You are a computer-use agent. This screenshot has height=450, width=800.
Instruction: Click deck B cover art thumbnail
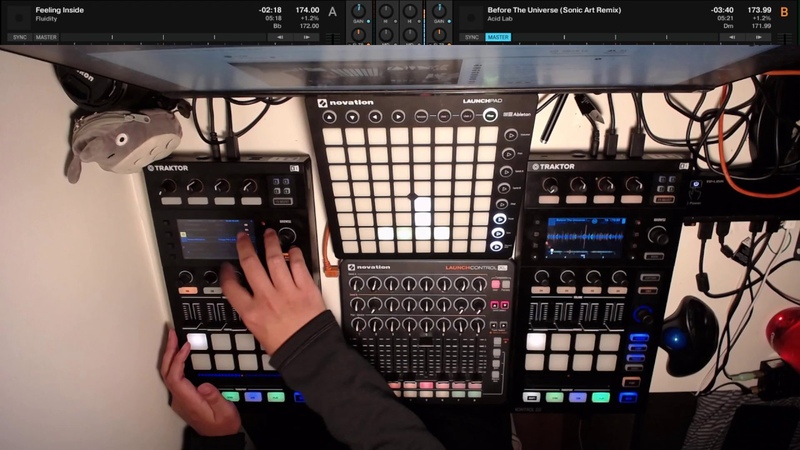point(471,17)
